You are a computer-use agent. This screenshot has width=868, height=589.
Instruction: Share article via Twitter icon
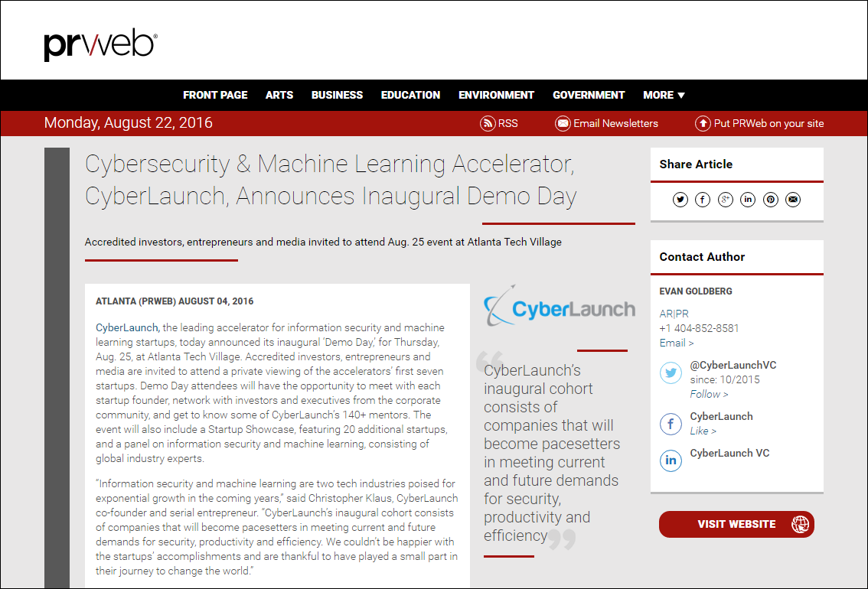coord(680,200)
